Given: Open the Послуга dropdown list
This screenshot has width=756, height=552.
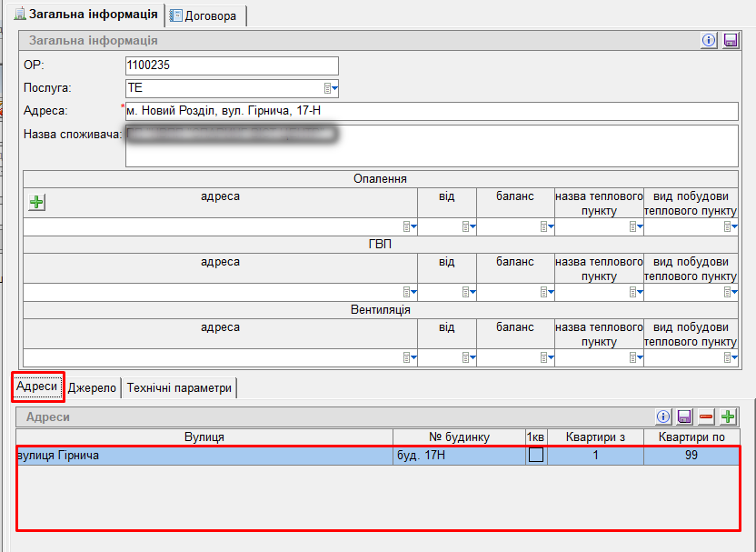Looking at the screenshot, I should click(332, 88).
